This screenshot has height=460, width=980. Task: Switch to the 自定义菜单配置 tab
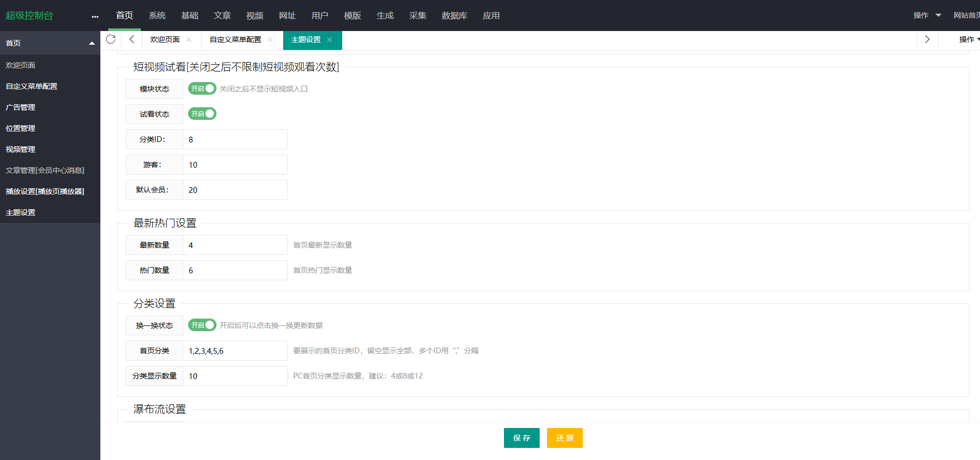(235, 40)
